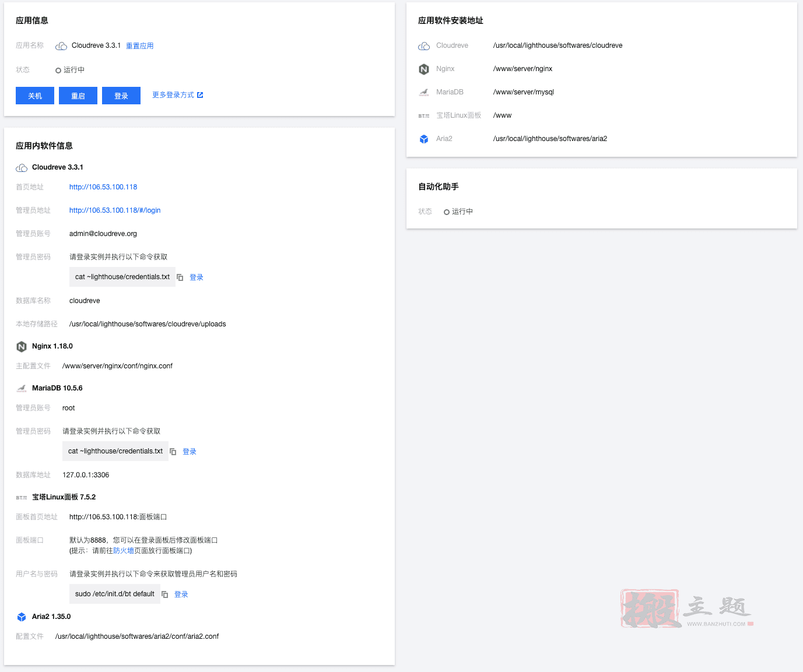
Task: Click 运行中 status indicator in 自动化助手
Action: click(x=458, y=212)
